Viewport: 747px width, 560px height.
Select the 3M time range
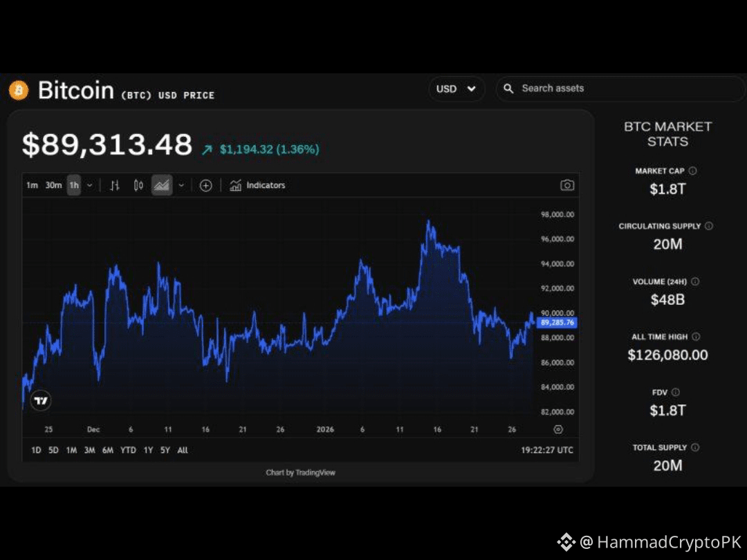89,450
